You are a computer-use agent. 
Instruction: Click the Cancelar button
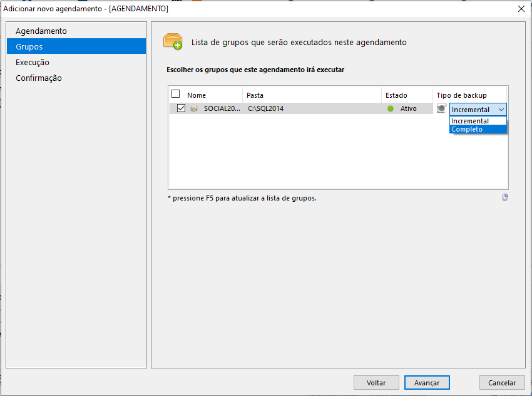(x=502, y=383)
